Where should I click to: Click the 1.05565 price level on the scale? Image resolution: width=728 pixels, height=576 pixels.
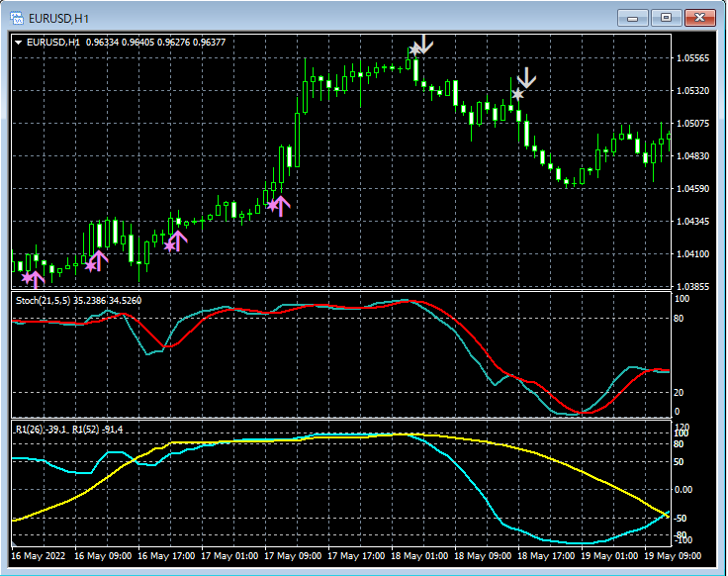pyautogui.click(x=693, y=58)
